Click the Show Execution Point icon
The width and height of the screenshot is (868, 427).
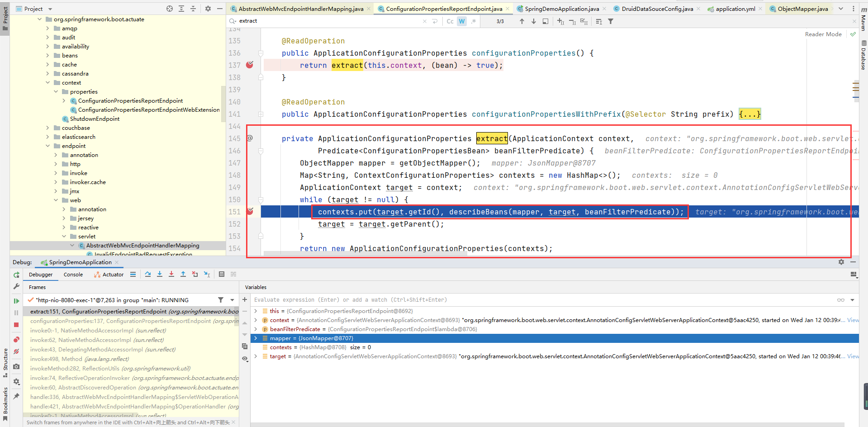pos(133,274)
